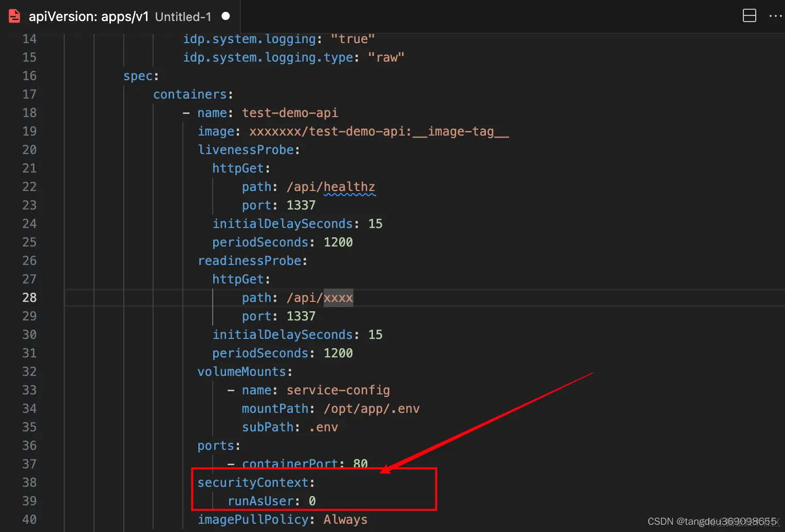Click the value 'test-demo-api' on line 18
This screenshot has width=785, height=532.
click(290, 113)
